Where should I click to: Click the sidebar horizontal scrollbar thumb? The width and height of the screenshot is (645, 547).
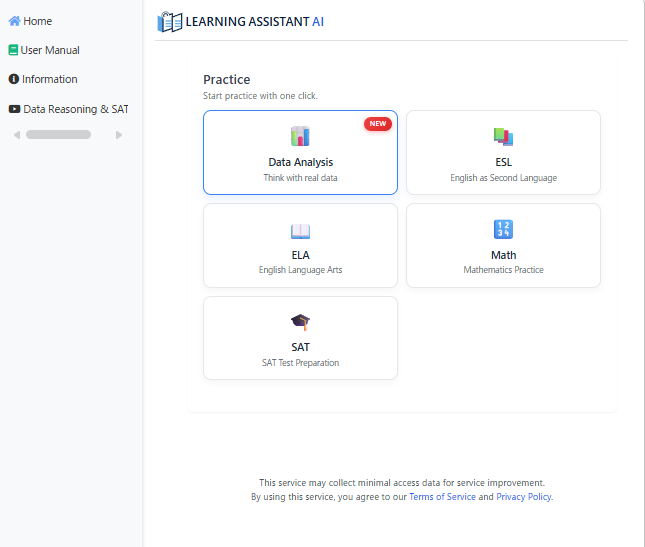tap(58, 134)
